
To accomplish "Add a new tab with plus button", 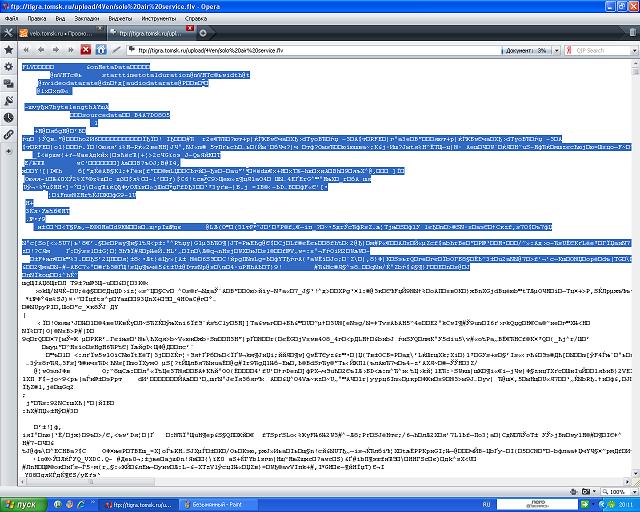I will (x=203, y=33).
